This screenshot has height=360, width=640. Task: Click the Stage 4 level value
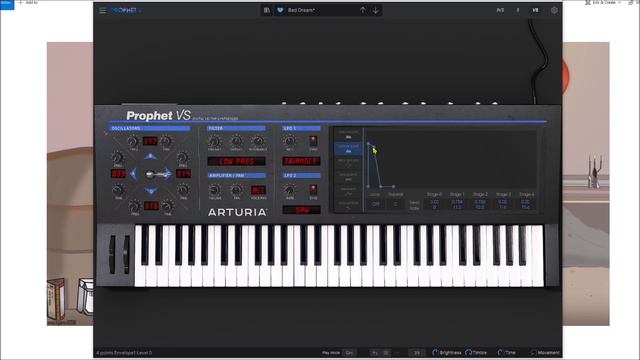525,202
